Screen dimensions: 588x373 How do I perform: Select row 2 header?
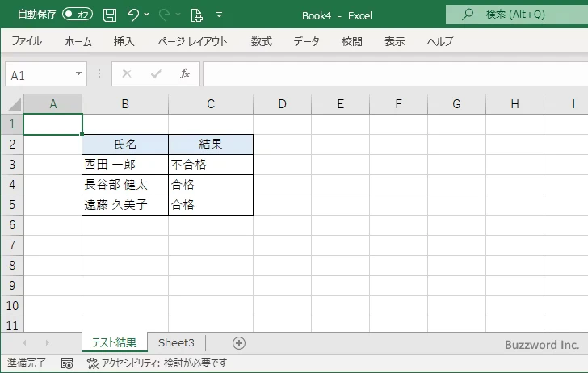point(12,145)
